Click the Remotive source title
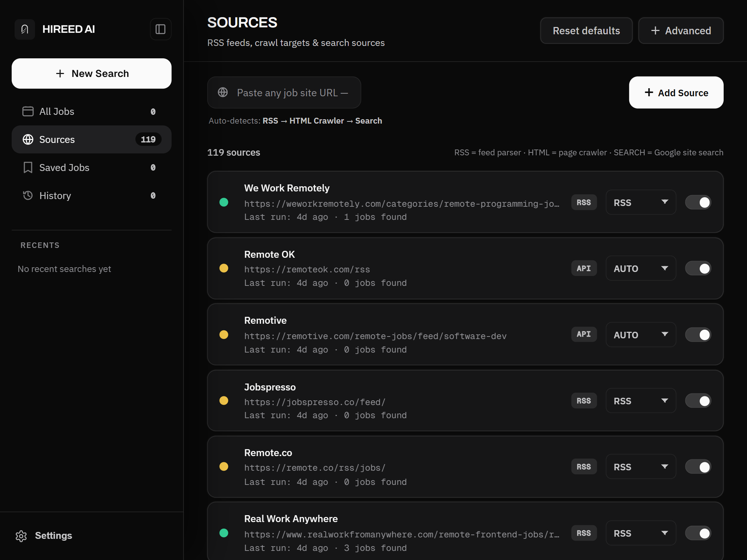The width and height of the screenshot is (747, 560). click(265, 320)
